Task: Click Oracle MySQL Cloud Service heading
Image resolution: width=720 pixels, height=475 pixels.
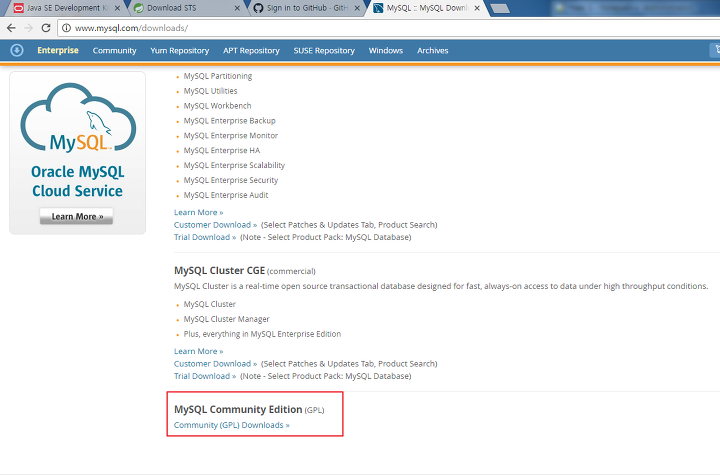Action: pyautogui.click(x=78, y=181)
